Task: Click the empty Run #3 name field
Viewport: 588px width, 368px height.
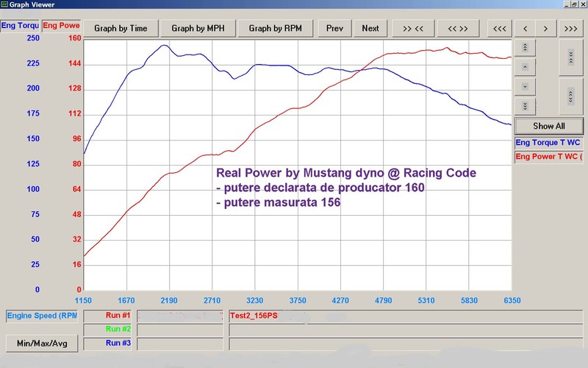Action: click(406, 344)
